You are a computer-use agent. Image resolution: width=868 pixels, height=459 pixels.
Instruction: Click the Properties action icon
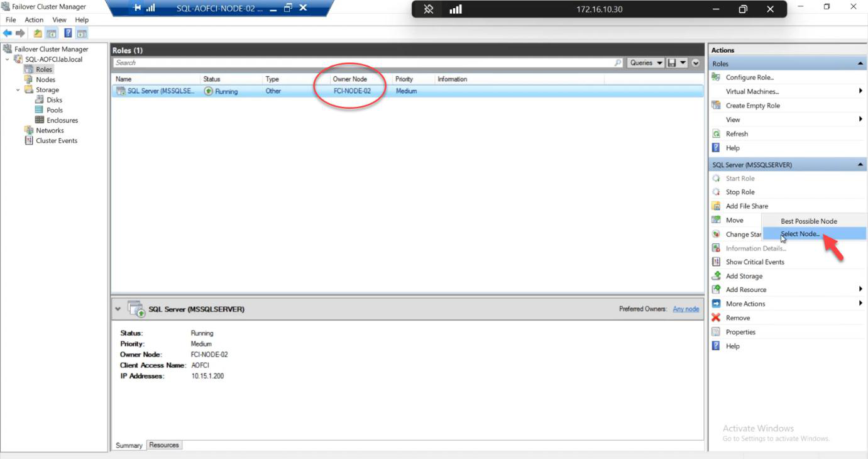716,332
